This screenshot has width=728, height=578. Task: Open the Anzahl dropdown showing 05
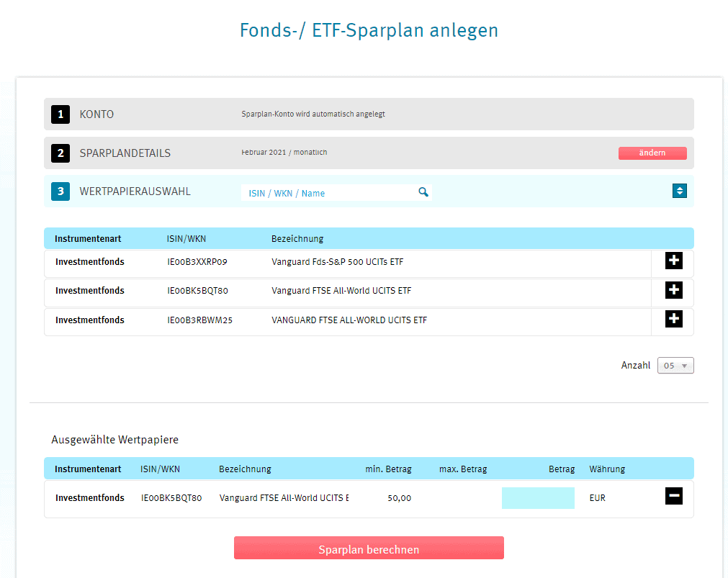675,366
